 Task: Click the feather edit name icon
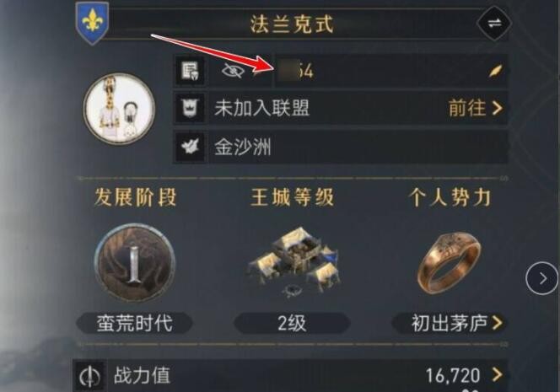tap(496, 71)
